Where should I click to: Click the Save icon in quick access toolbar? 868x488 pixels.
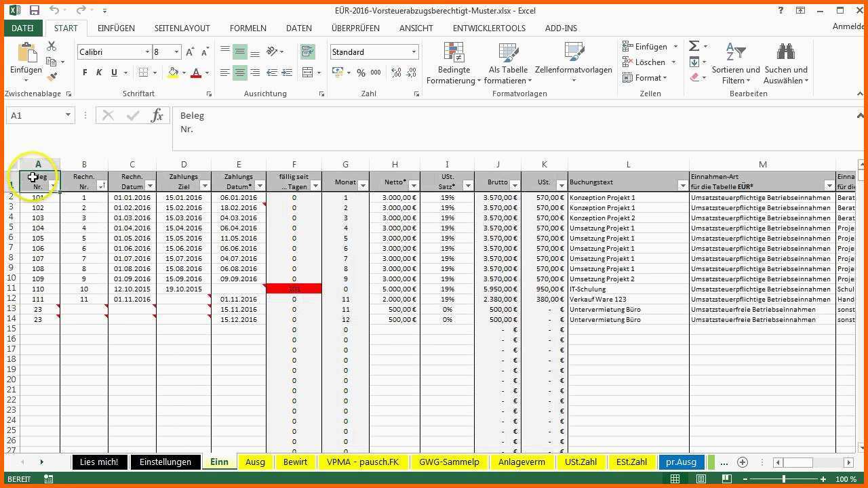click(x=34, y=10)
